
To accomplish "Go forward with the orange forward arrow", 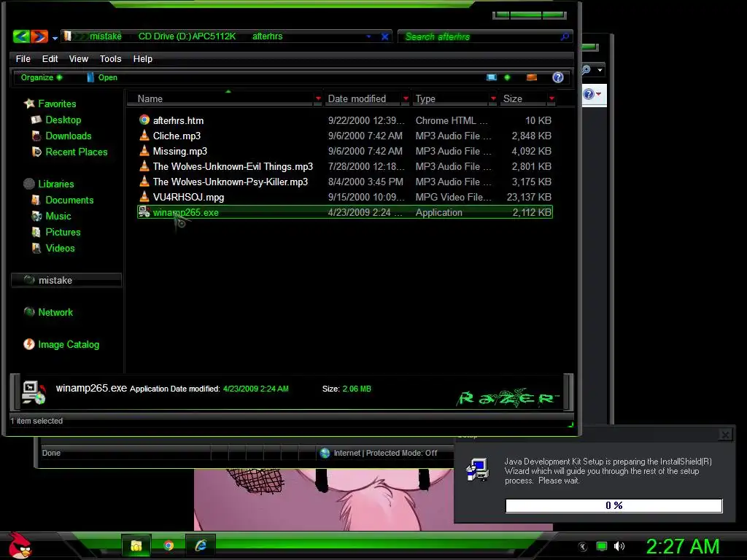I will tap(39, 36).
